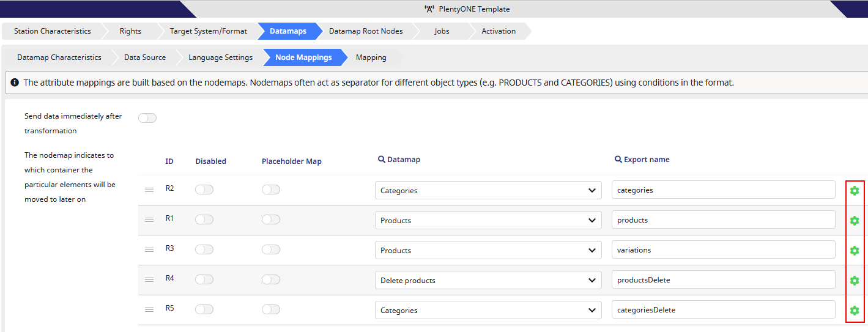The image size is (868, 332).
Task: Grab the drag handle of row R2
Action: click(x=149, y=190)
